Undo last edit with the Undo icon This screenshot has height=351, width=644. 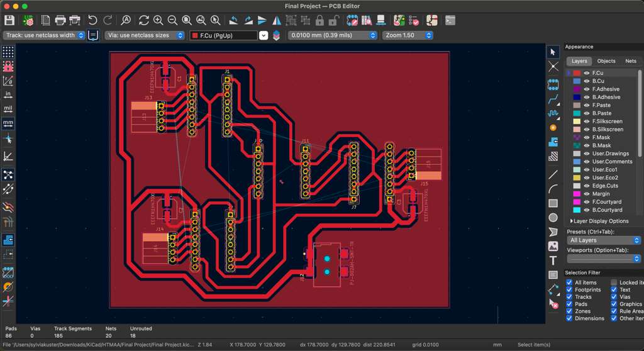pyautogui.click(x=93, y=20)
